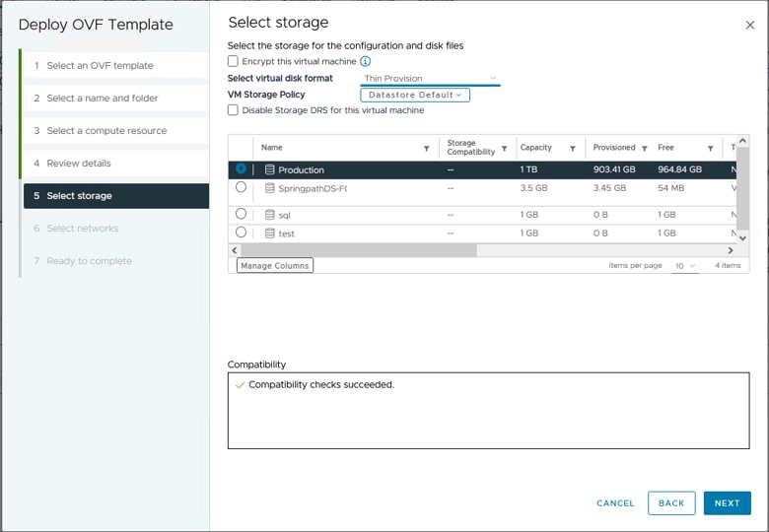Click the SpringpathDS datastore icon
The image size is (769, 532).
click(269, 188)
